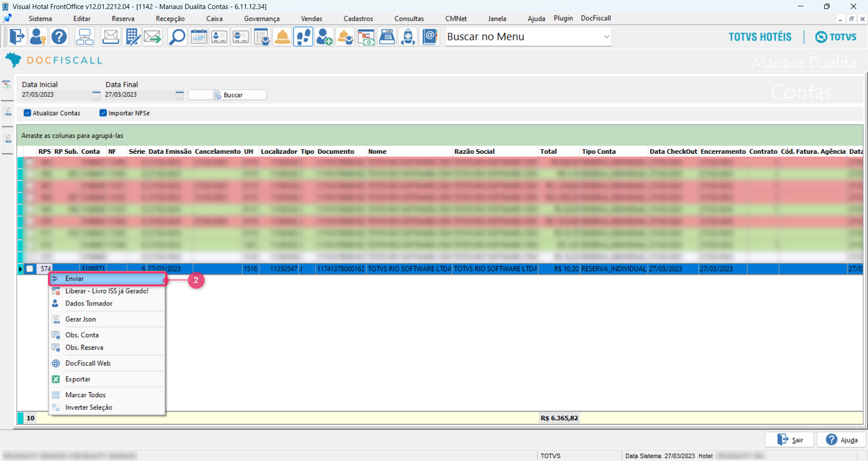This screenshot has height=461, width=868.
Task: Open the magnifying glass search icon
Action: 177,37
